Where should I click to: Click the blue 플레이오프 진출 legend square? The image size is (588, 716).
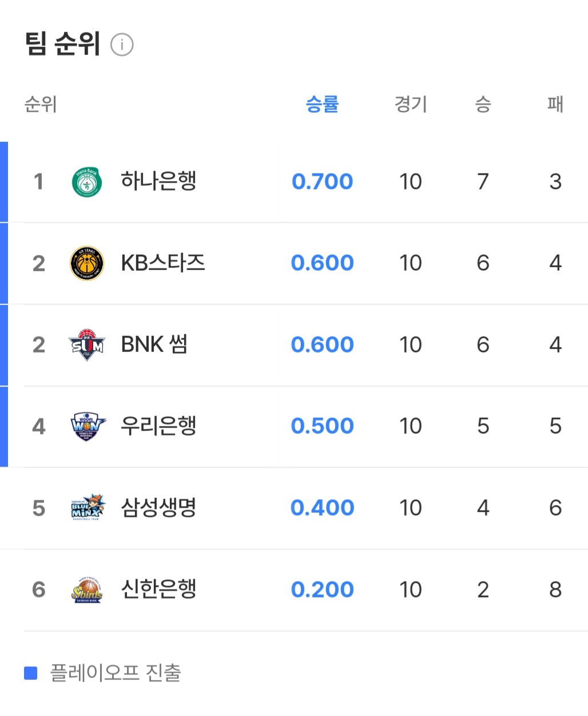point(31,673)
